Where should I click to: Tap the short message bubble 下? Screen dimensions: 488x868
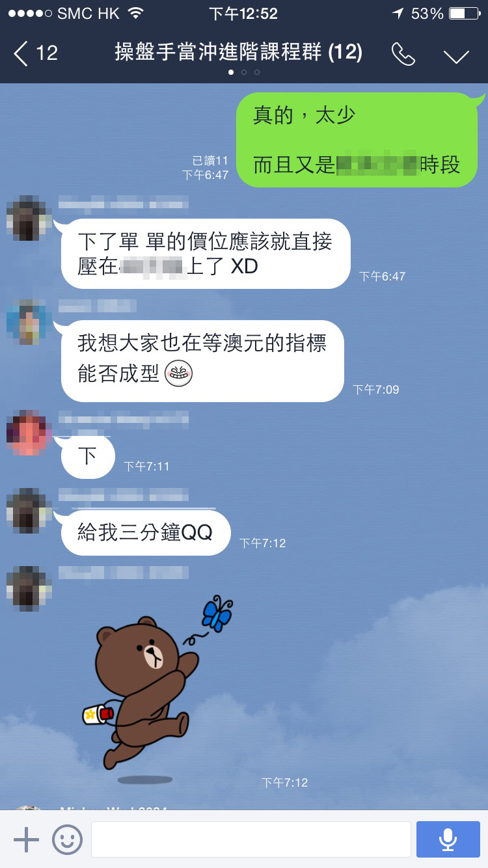click(x=87, y=456)
